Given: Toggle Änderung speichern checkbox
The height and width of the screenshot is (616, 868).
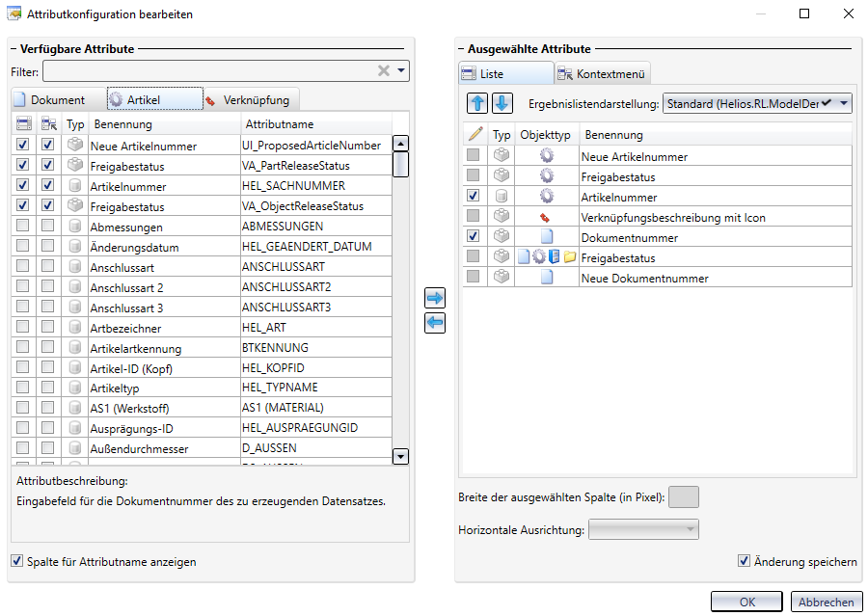Looking at the screenshot, I should 744,561.
